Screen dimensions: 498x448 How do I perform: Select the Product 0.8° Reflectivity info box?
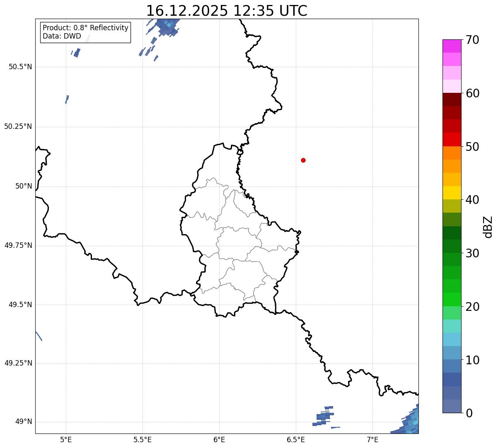click(85, 32)
